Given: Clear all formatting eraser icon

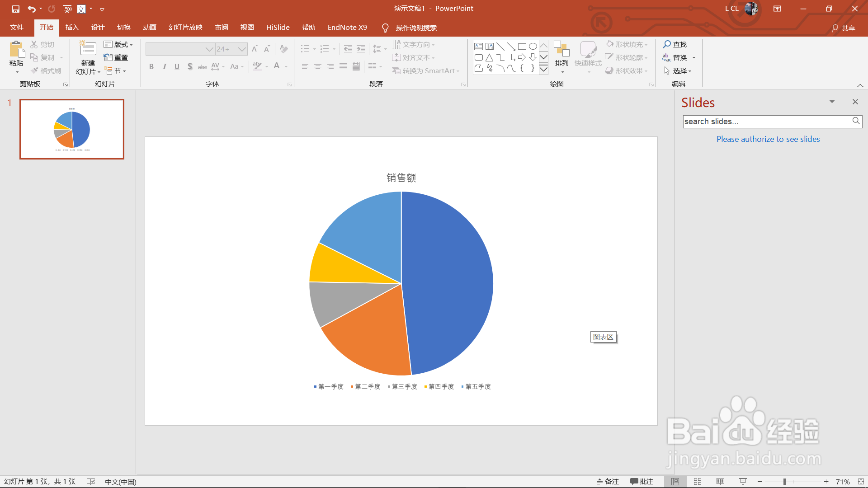Looking at the screenshot, I should pos(284,49).
